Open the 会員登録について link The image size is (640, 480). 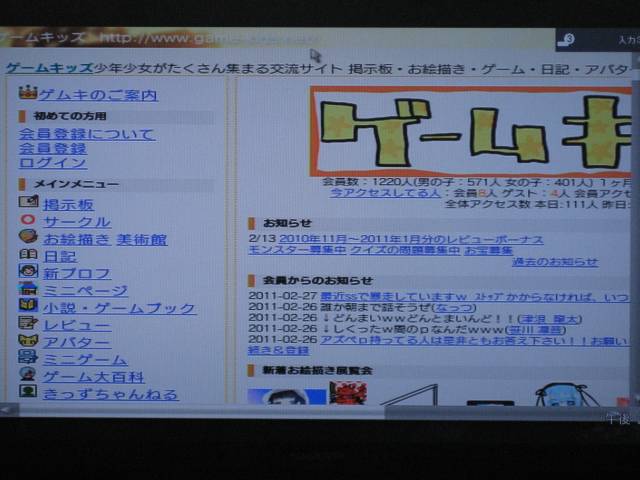(x=87, y=134)
